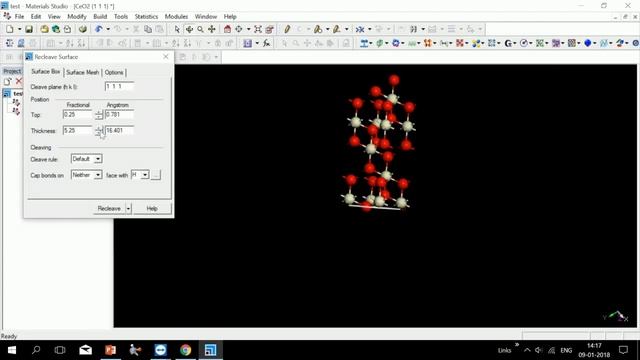Screen dimensions: 640x360
Task: Click the Thickness fractional value field
Action: [x=78, y=131]
